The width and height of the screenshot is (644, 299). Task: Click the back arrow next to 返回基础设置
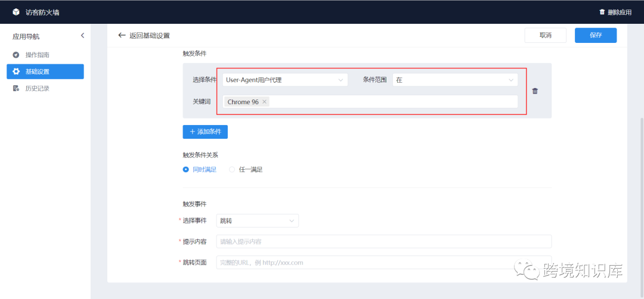[x=122, y=35]
